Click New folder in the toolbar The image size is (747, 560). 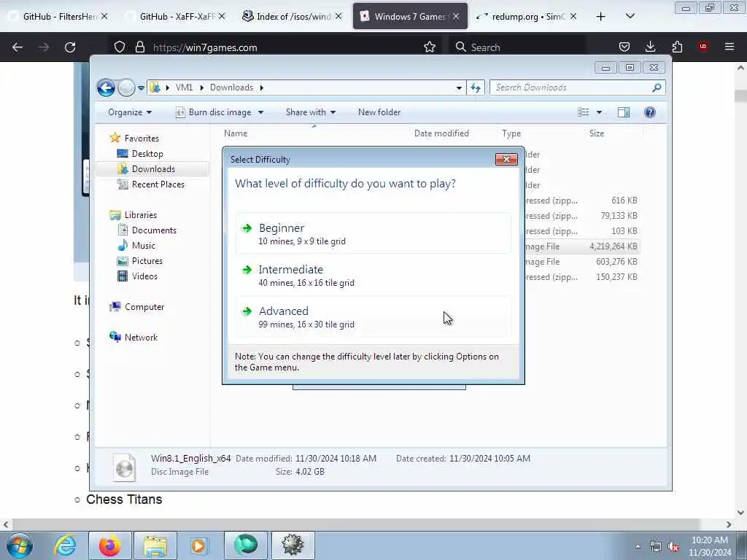pyautogui.click(x=379, y=112)
